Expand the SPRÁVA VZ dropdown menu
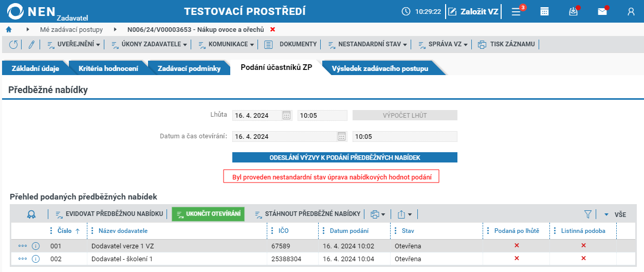 [443, 45]
